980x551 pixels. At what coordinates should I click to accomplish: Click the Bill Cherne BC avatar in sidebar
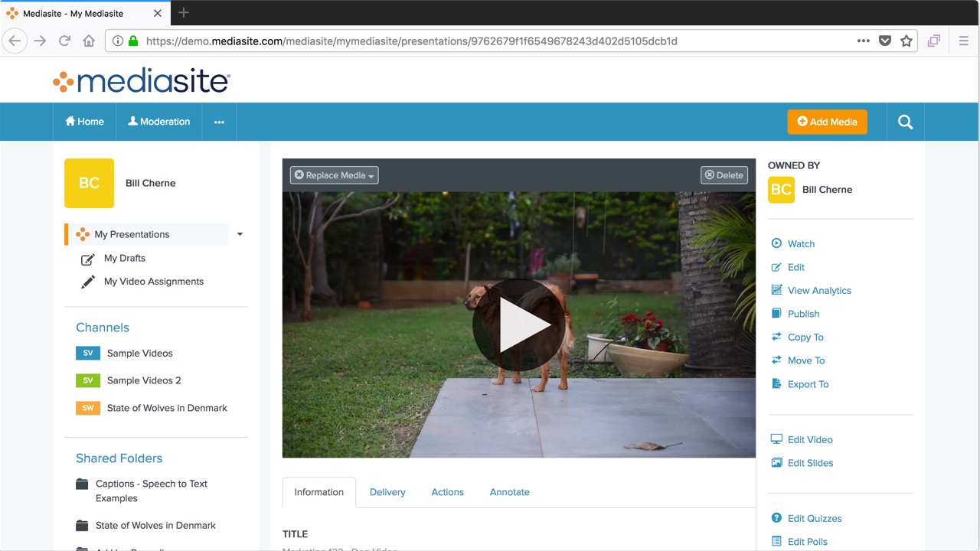click(89, 183)
